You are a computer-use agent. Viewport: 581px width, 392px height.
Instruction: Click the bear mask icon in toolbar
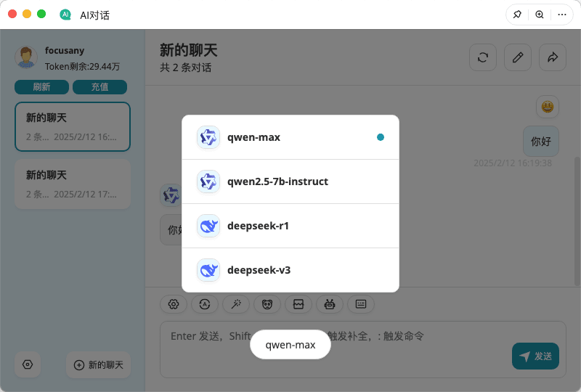tap(267, 304)
